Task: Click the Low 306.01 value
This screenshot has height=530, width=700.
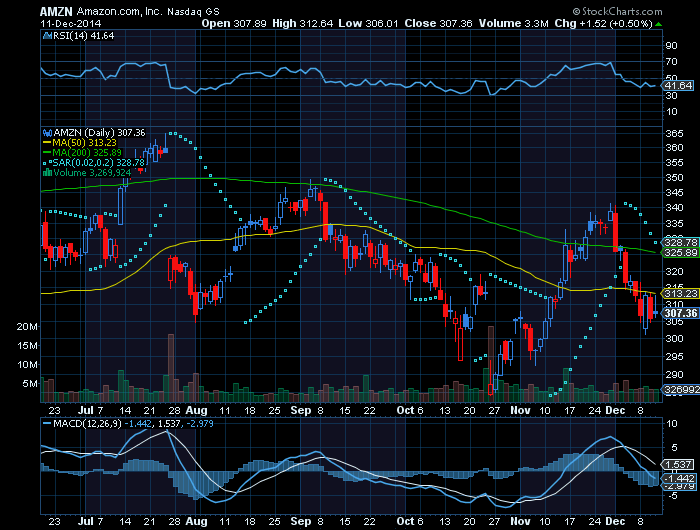Action: coord(368,24)
